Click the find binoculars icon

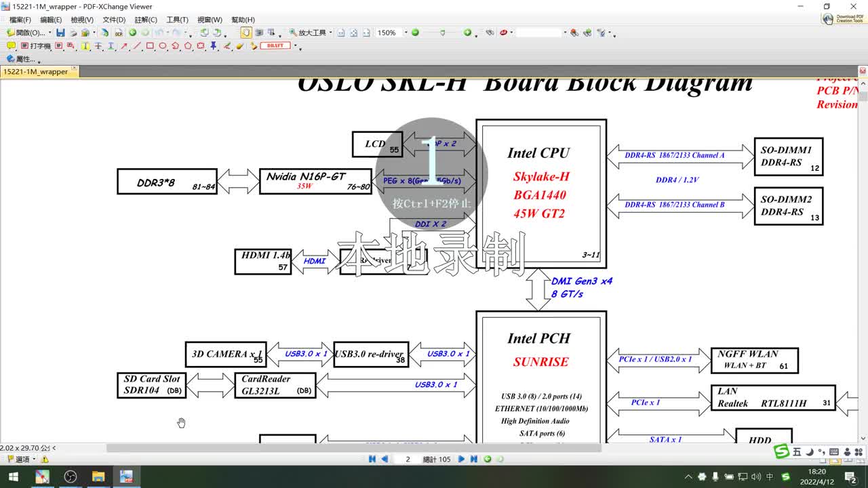pyautogui.click(x=490, y=33)
